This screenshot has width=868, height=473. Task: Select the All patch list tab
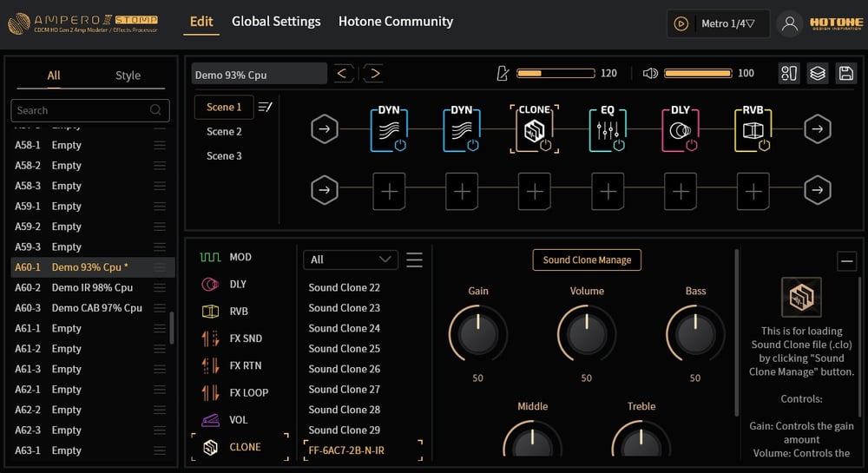pyautogui.click(x=54, y=76)
